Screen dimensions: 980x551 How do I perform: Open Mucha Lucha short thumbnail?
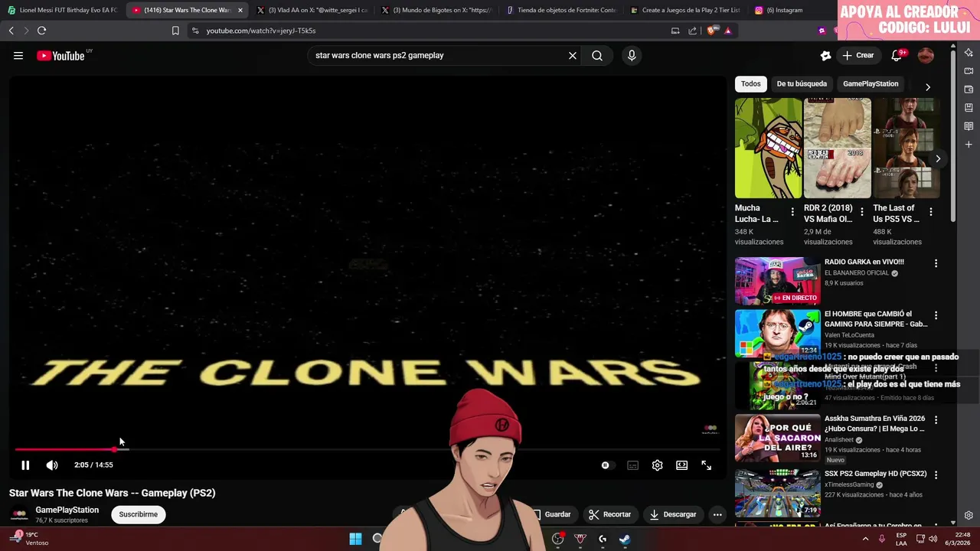coord(768,148)
